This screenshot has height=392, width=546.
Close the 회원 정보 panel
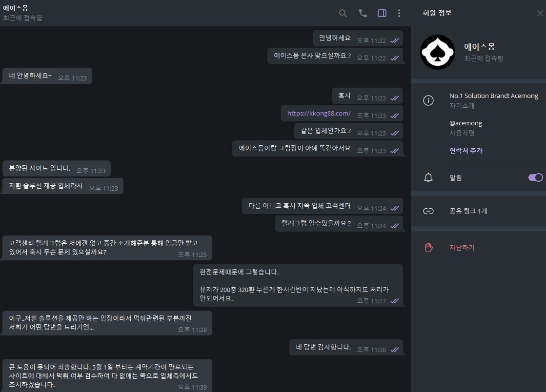540,13
